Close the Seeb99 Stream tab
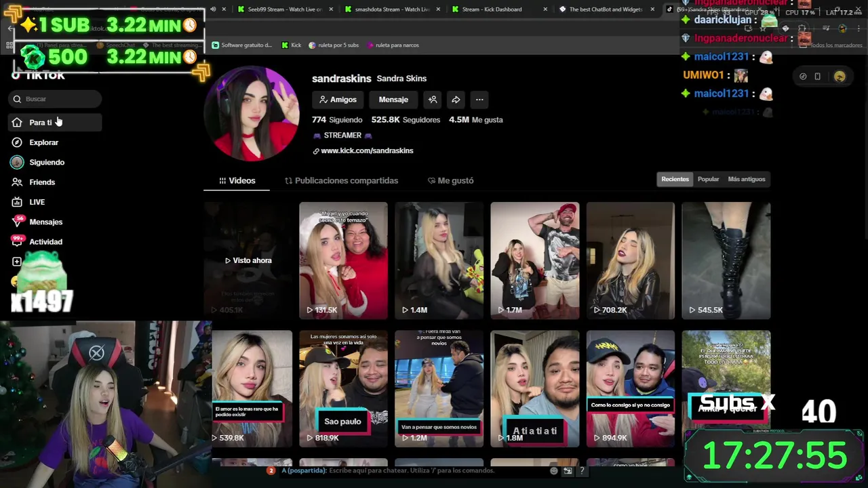868x488 pixels. [330, 9]
